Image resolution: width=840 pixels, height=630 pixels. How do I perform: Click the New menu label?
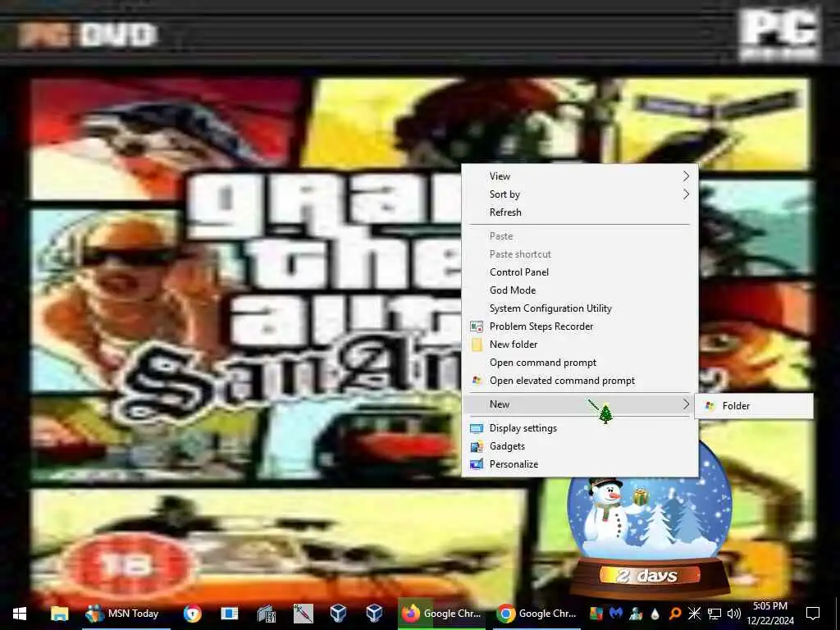500,404
